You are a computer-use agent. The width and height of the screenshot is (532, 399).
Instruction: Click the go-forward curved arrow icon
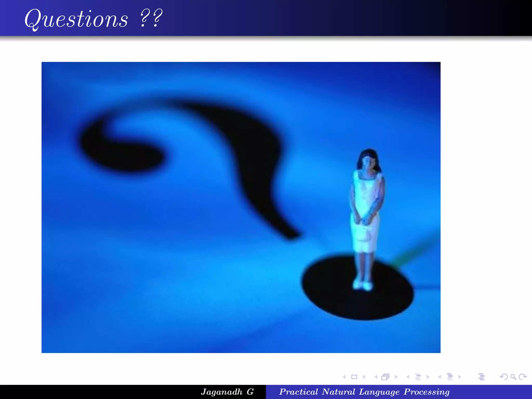(523, 377)
